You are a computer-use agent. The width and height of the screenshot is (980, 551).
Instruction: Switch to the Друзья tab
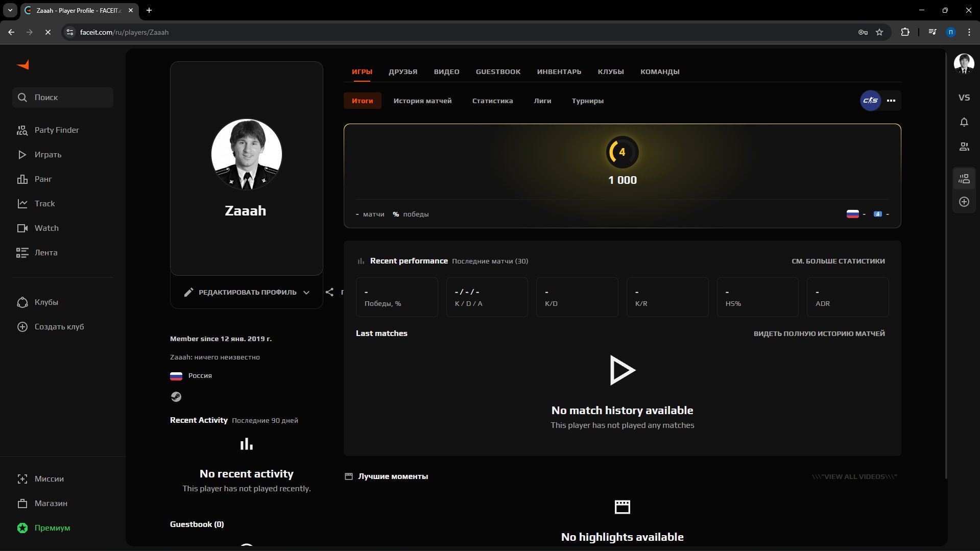[402, 71]
